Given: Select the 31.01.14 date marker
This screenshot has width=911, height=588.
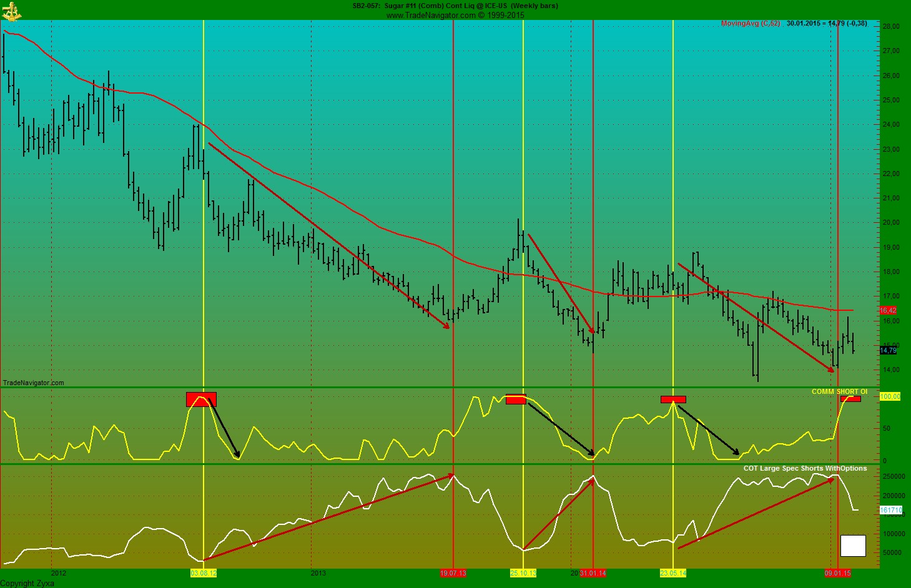Looking at the screenshot, I should (x=593, y=573).
